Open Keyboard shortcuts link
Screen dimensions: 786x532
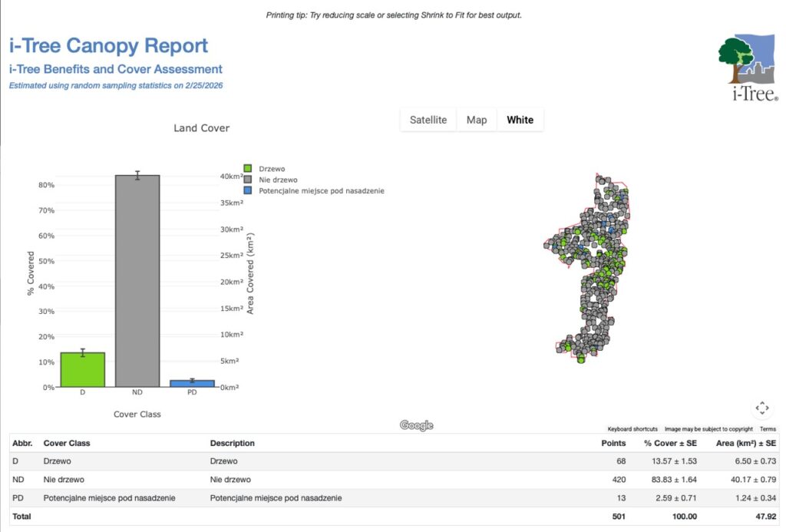tap(632, 429)
